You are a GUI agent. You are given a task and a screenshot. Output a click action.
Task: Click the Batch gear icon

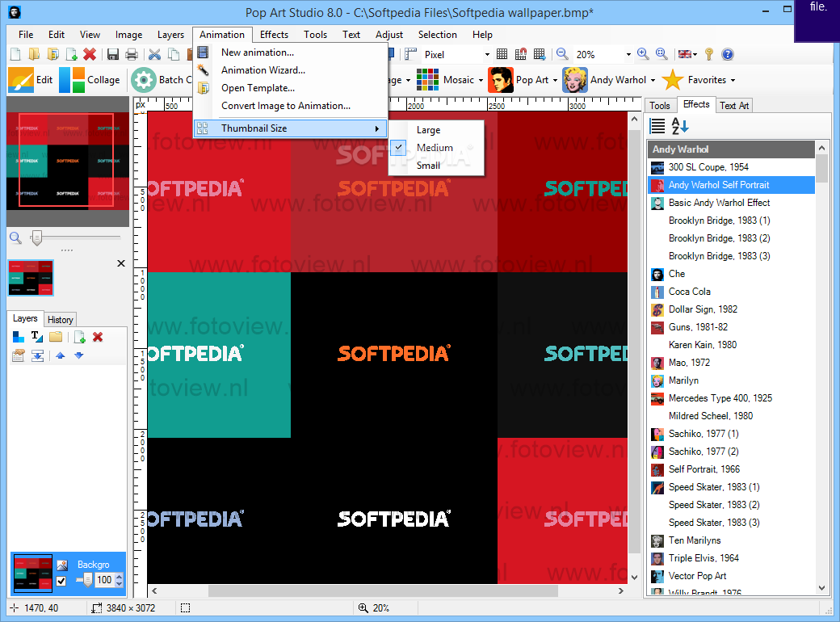[x=144, y=80]
